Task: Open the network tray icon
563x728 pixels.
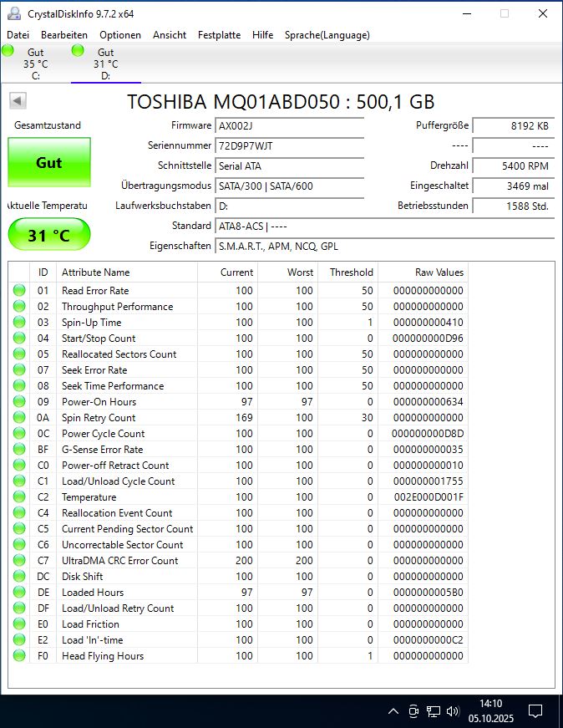Action: coord(433,710)
